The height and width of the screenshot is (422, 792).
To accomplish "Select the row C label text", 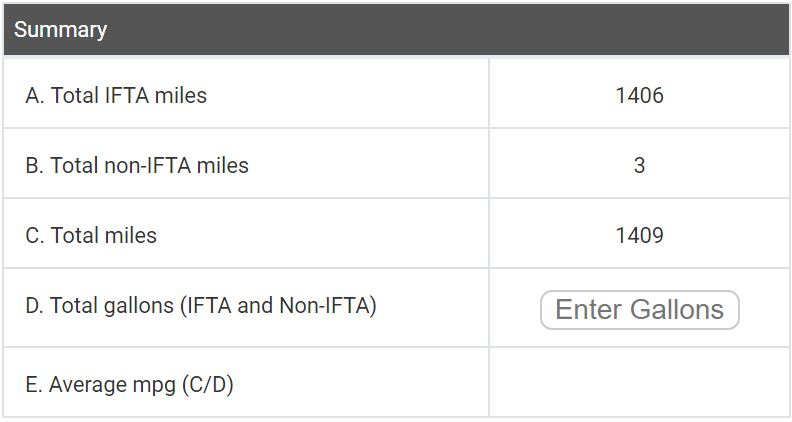I will click(91, 236).
